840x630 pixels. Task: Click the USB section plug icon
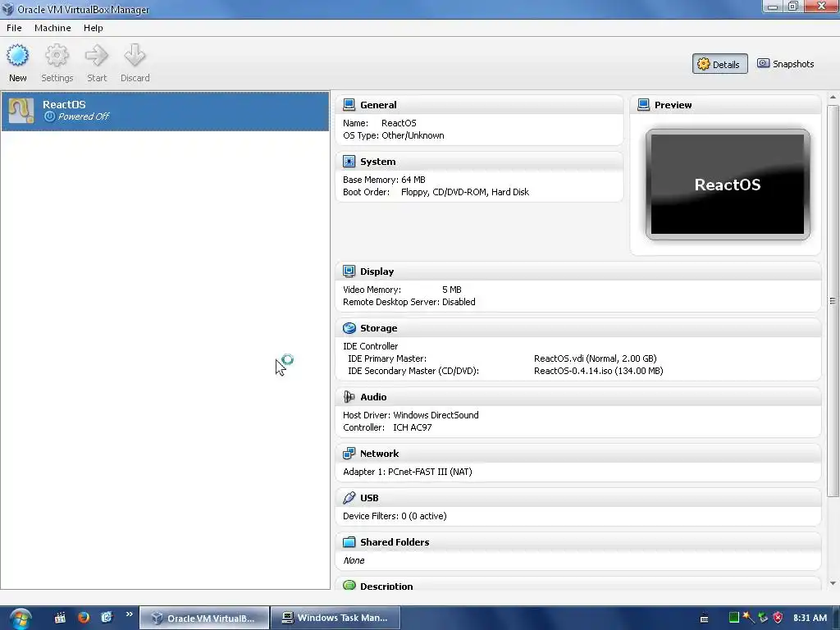pos(349,498)
